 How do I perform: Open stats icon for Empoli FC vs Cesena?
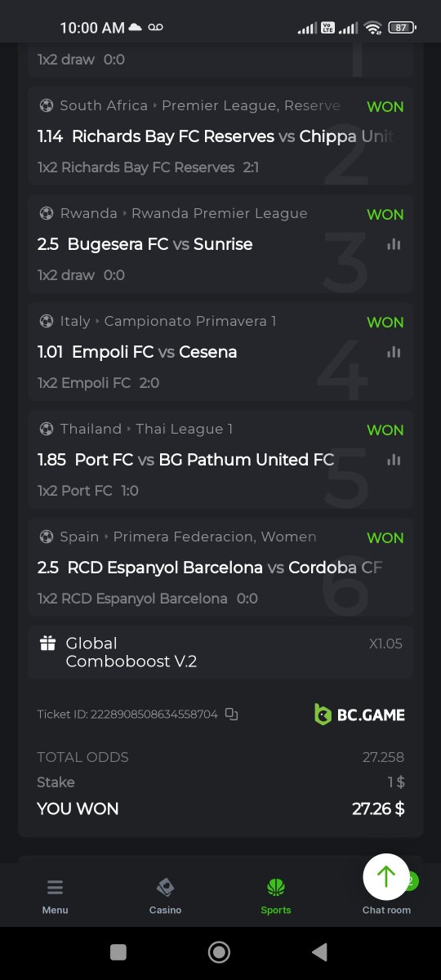coord(394,352)
